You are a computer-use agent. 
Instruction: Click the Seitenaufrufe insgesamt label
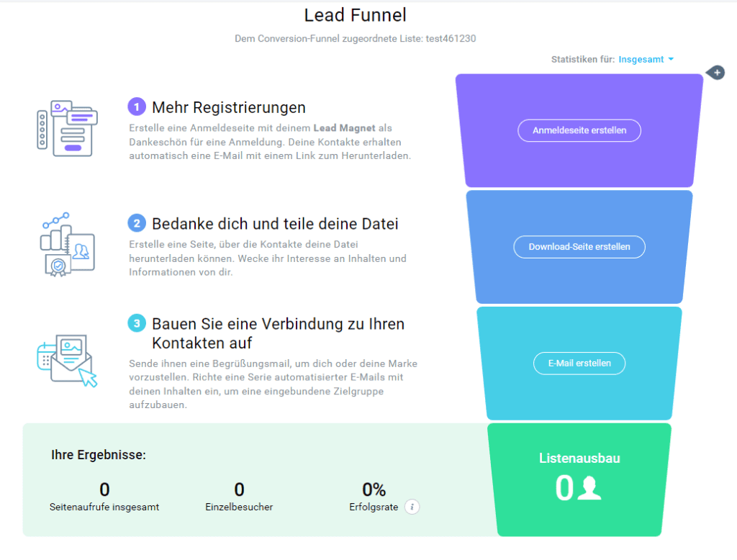(104, 507)
